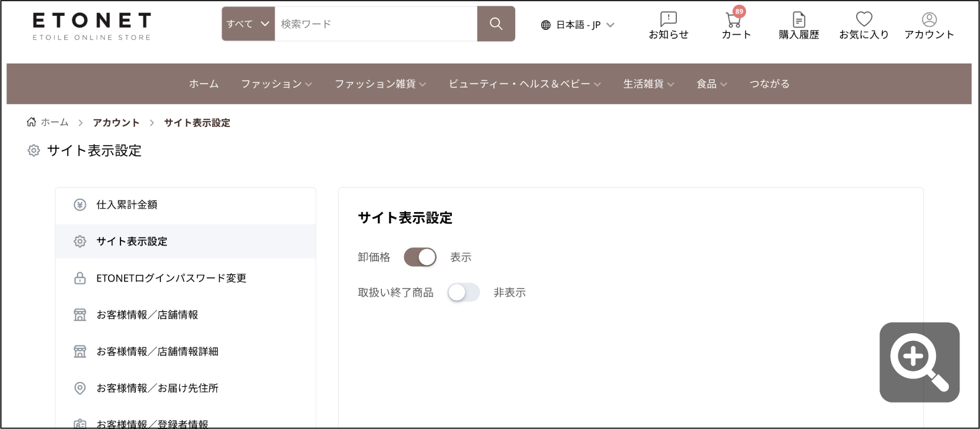980x429 pixels.
Task: Expand ビューティー・ヘルス＆ベビー menu
Action: (x=525, y=84)
